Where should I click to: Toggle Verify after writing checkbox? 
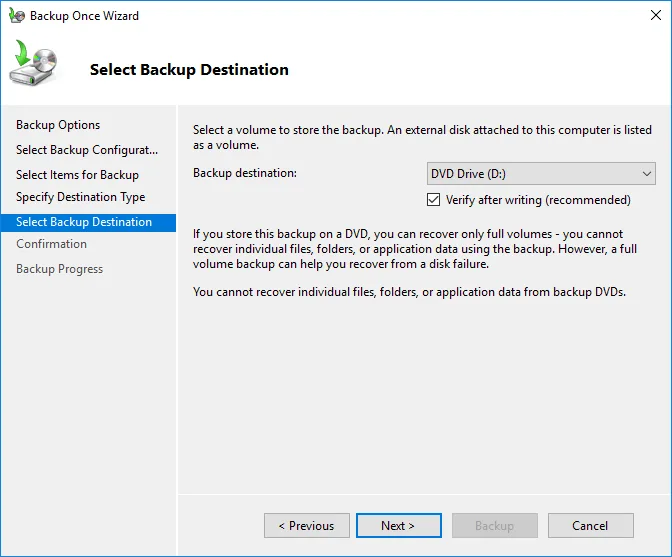click(433, 200)
